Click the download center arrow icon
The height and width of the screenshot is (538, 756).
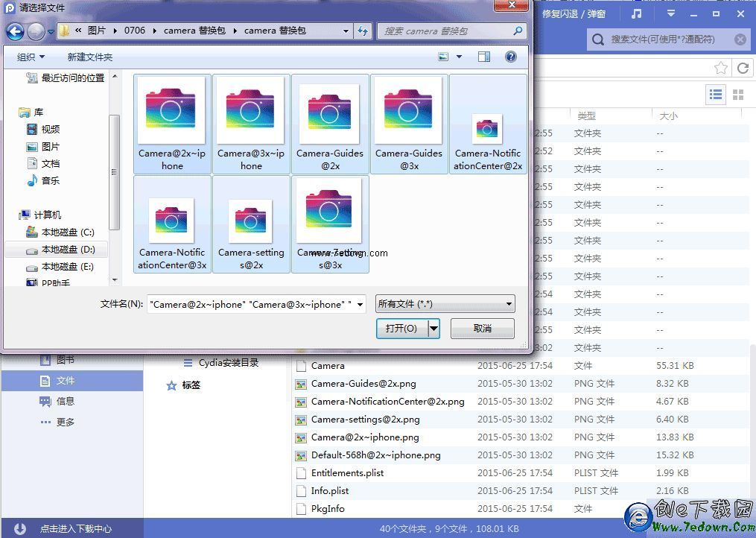click(x=20, y=528)
